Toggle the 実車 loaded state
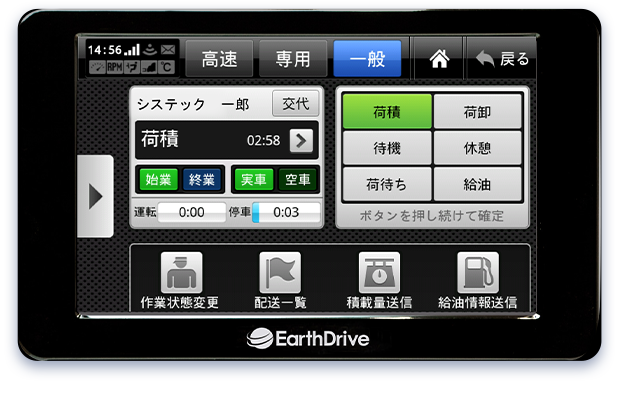This screenshot has width=620, height=400. point(254,180)
